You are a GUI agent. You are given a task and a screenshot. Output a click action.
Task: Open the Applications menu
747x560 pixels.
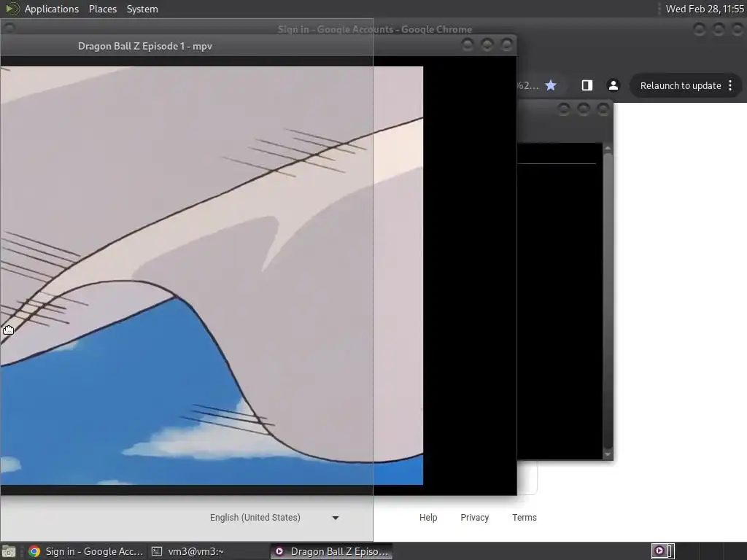click(52, 9)
